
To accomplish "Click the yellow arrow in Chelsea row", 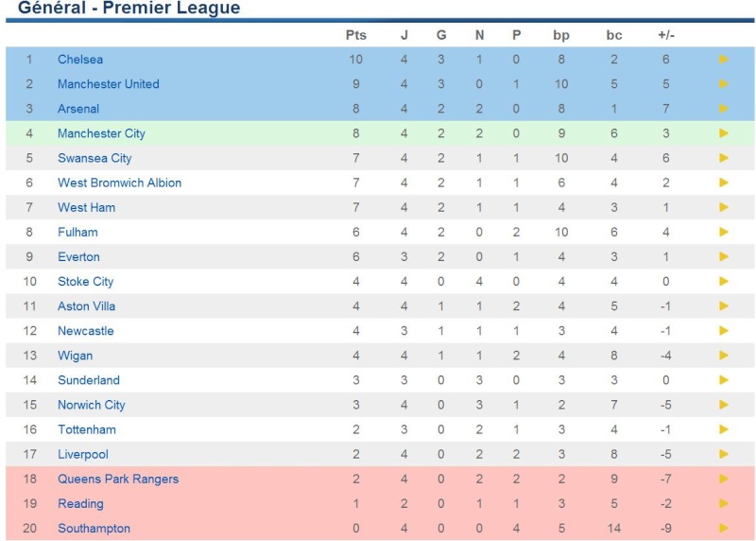I will click(723, 60).
